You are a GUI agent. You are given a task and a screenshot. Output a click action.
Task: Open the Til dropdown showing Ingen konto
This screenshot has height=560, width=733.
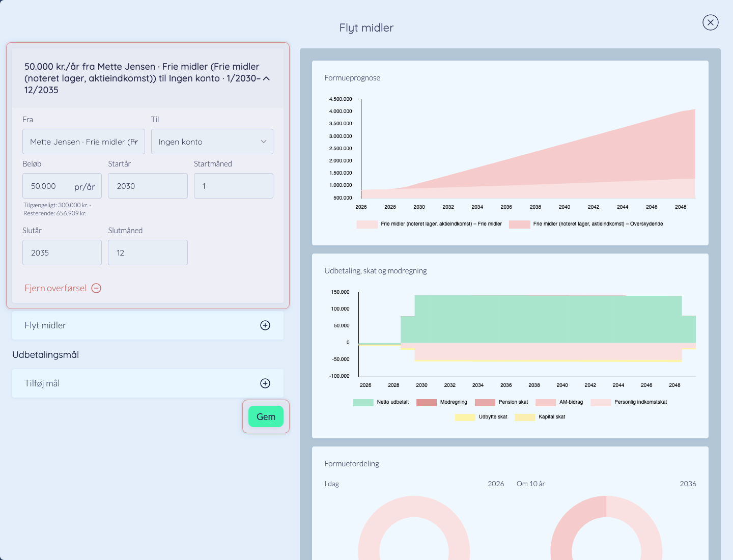coord(212,142)
